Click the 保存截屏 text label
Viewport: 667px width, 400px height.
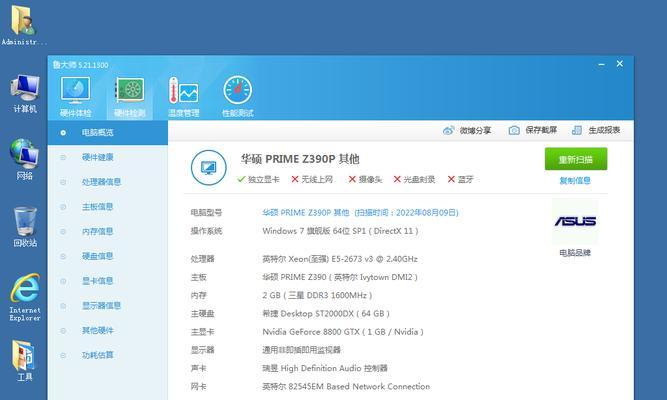pyautogui.click(x=541, y=130)
